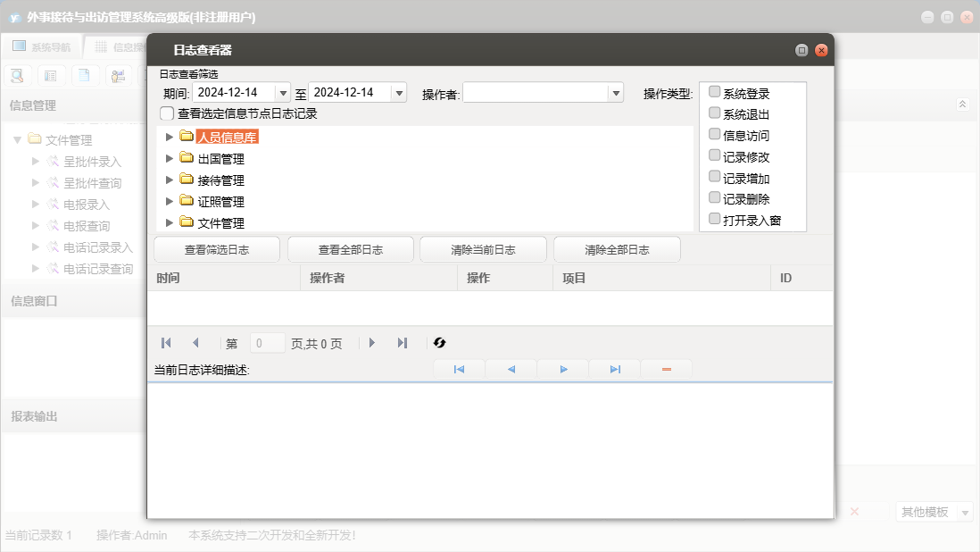980x552 pixels.
Task: Go to next page of logs
Action: click(372, 343)
